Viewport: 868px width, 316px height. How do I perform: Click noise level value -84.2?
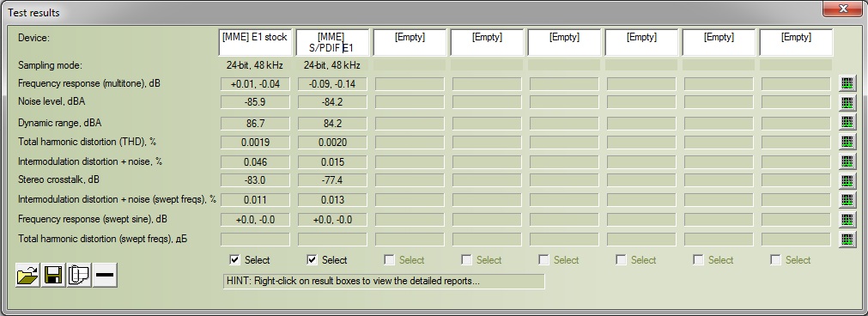pos(332,102)
